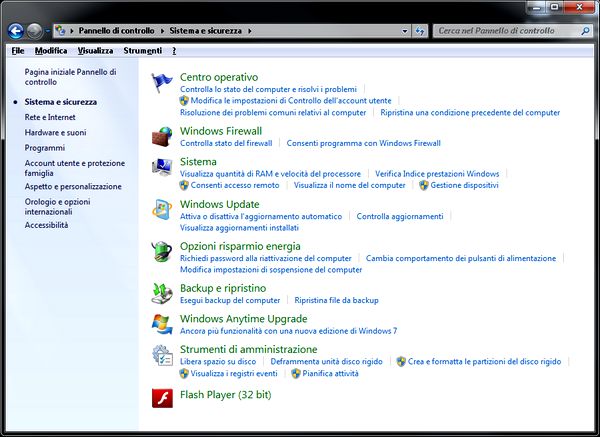Open Controlla stato del firewall link
Screen dimensions: 600x437
click(x=226, y=143)
